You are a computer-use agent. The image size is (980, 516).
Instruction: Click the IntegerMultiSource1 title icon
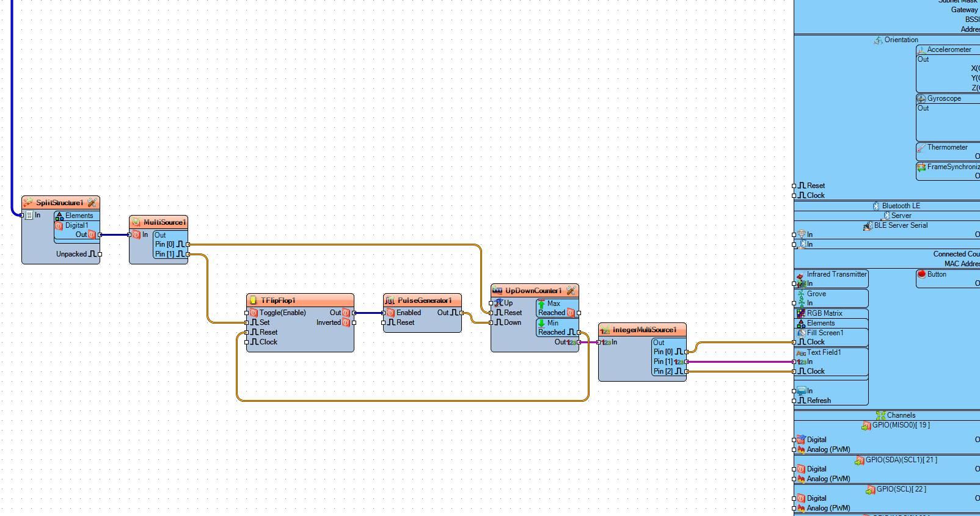click(x=605, y=330)
